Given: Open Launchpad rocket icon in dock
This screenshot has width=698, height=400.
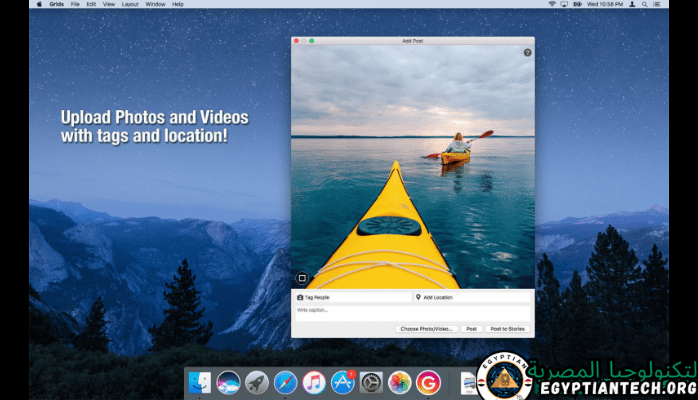Looking at the screenshot, I should [x=256, y=382].
